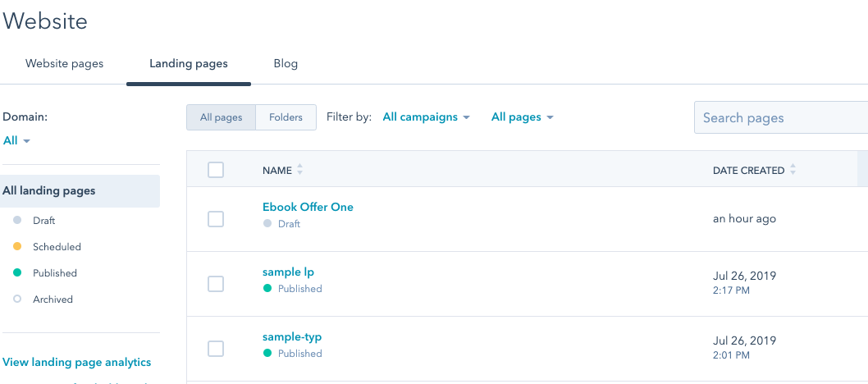The width and height of the screenshot is (868, 384).
Task: Switch to the Website pages tab
Action: tap(65, 64)
